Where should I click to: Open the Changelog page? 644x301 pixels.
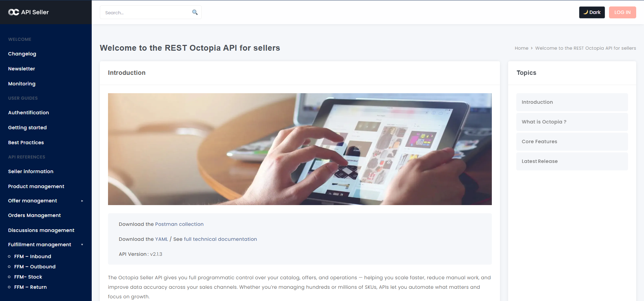[x=22, y=54]
